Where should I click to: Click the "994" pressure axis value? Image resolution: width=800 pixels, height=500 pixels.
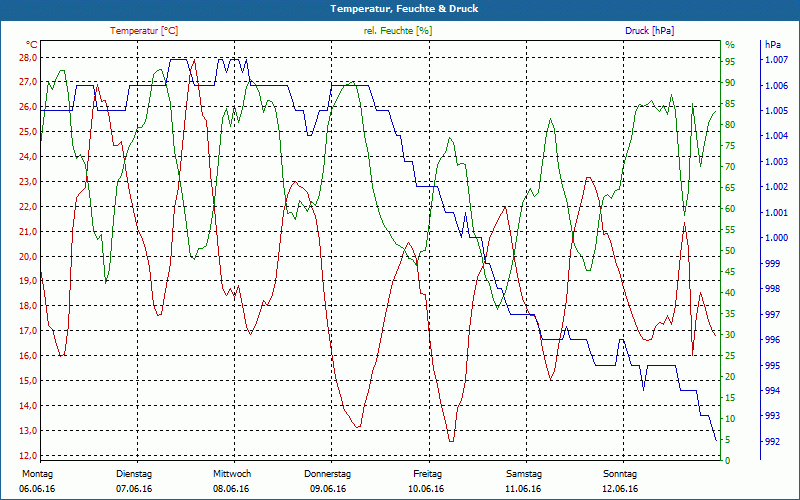[772, 390]
